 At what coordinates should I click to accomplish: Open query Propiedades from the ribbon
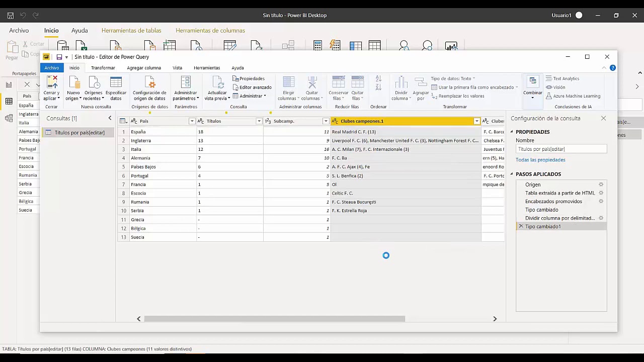(249, 78)
